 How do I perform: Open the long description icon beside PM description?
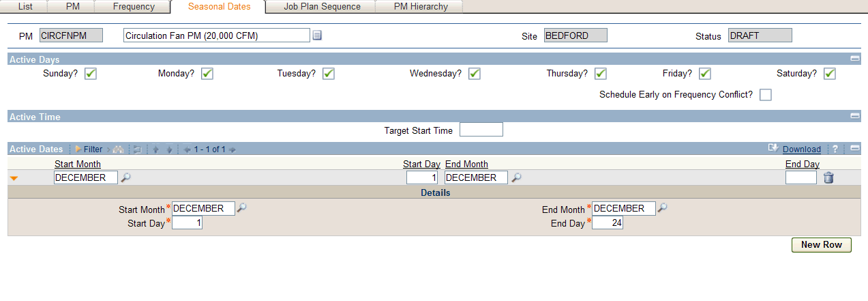coord(317,35)
